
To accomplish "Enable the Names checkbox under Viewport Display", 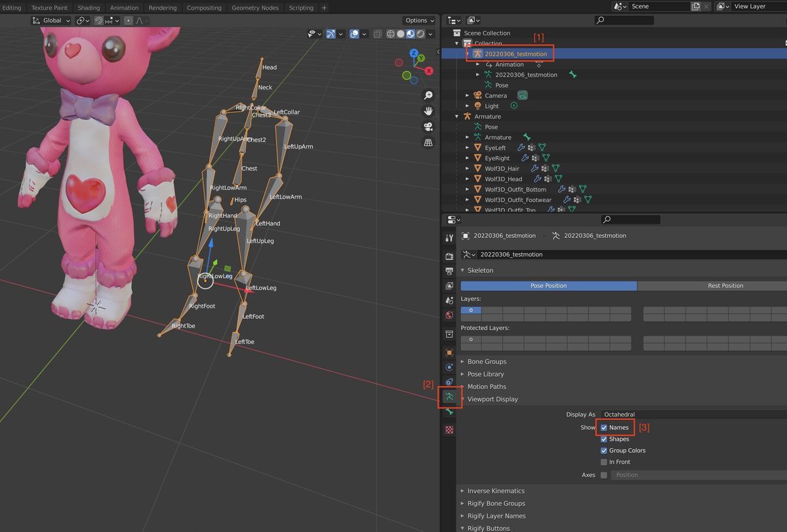I will click(604, 427).
